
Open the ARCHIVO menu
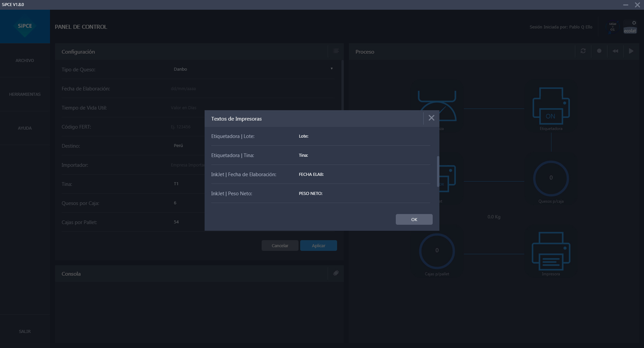(25, 61)
